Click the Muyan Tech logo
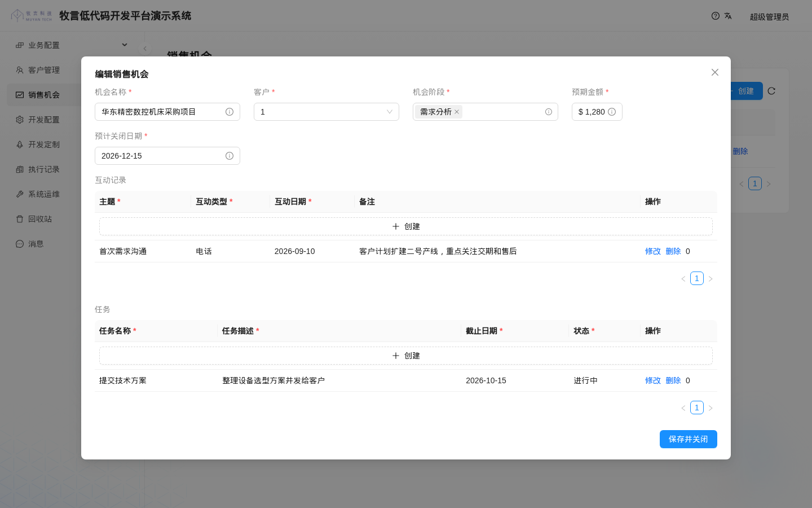812x508 pixels. [x=32, y=16]
